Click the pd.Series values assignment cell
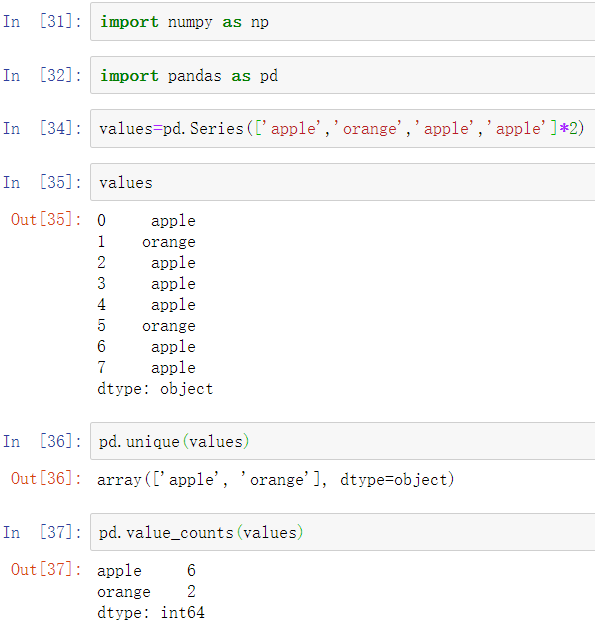Image resolution: width=595 pixels, height=630 pixels. [x=343, y=129]
